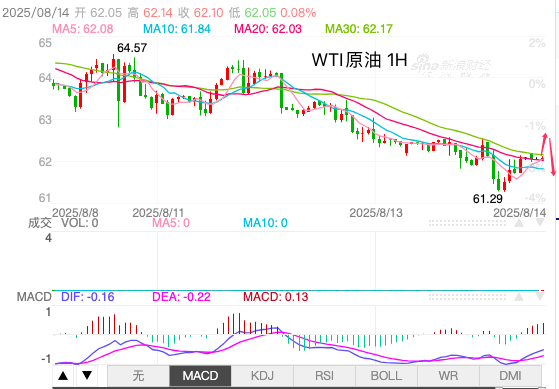Click the MA30: 62.17 legend label
Screen dimensions: 559x389
click(x=359, y=29)
